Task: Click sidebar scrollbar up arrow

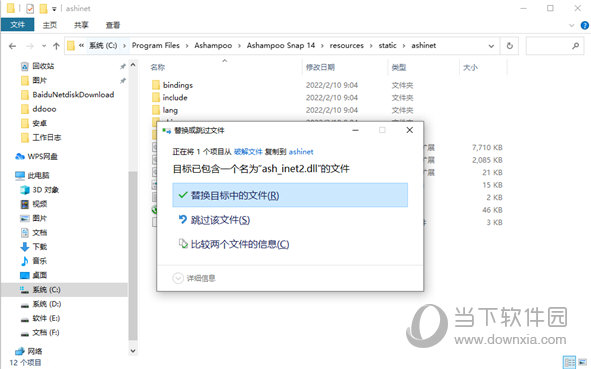Action: click(133, 65)
